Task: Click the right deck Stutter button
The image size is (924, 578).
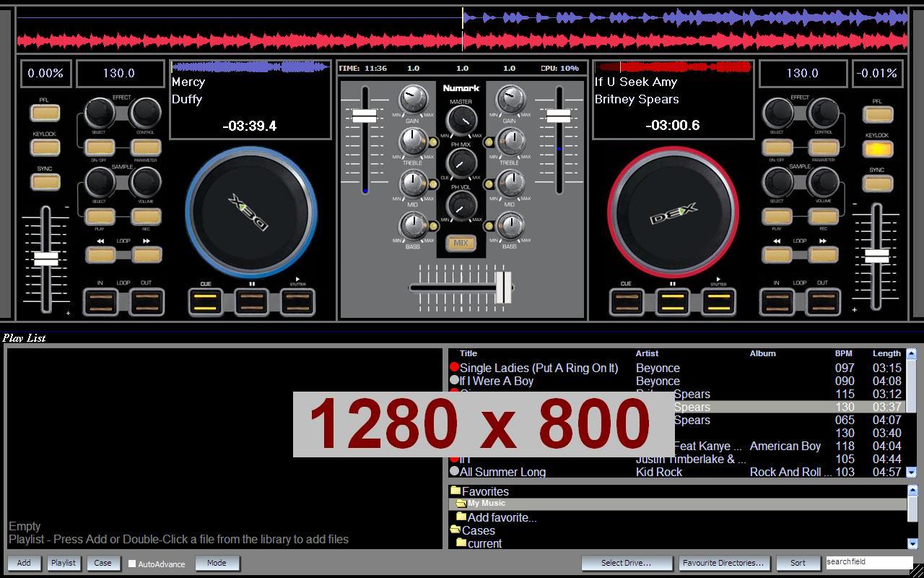Action: 718,302
